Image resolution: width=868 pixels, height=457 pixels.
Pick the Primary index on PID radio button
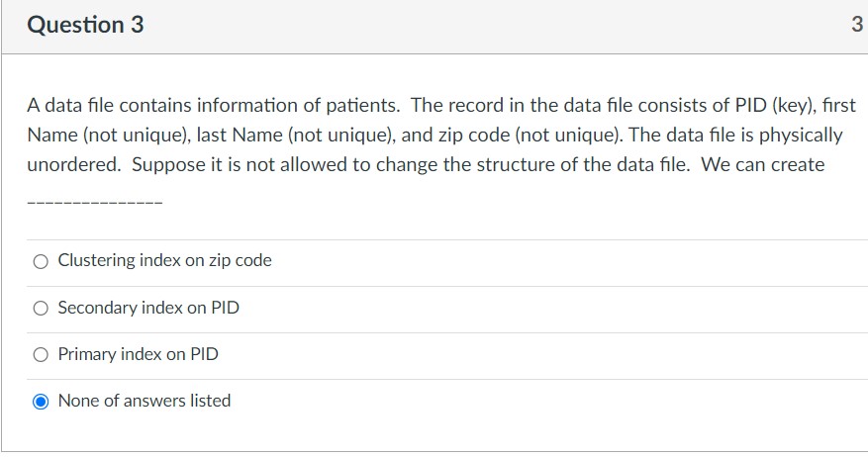[x=41, y=355]
